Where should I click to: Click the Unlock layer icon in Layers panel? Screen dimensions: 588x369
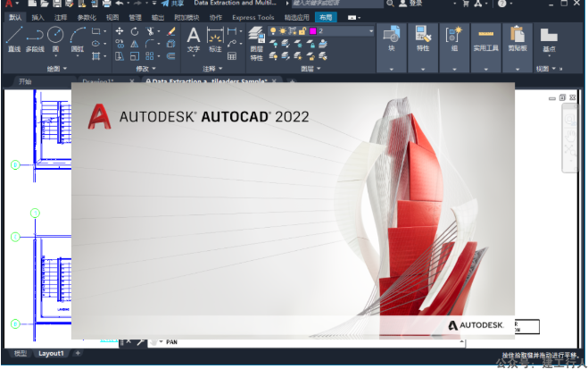[x=311, y=56]
